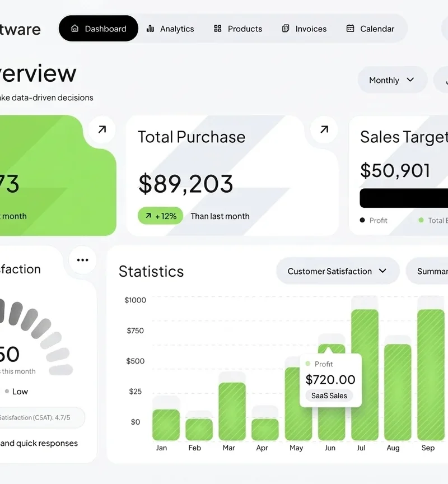Image resolution: width=448 pixels, height=484 pixels.
Task: Click Profit label in chart tooltip
Action: [x=324, y=364]
